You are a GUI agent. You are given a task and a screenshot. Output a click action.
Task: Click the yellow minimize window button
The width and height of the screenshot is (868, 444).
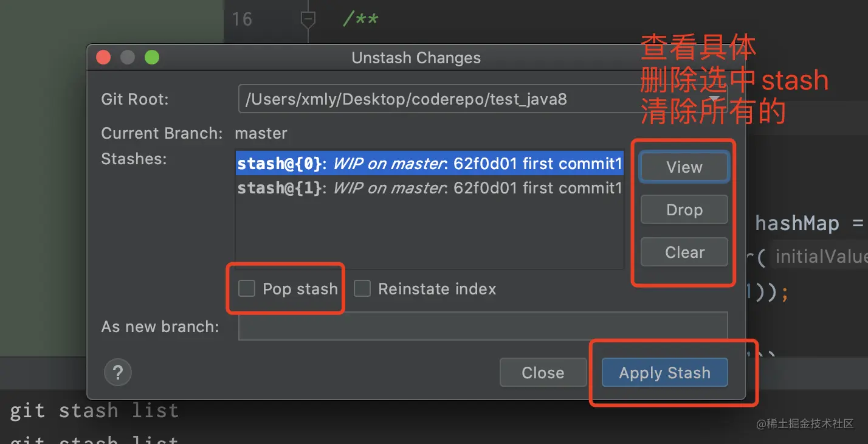tap(128, 58)
